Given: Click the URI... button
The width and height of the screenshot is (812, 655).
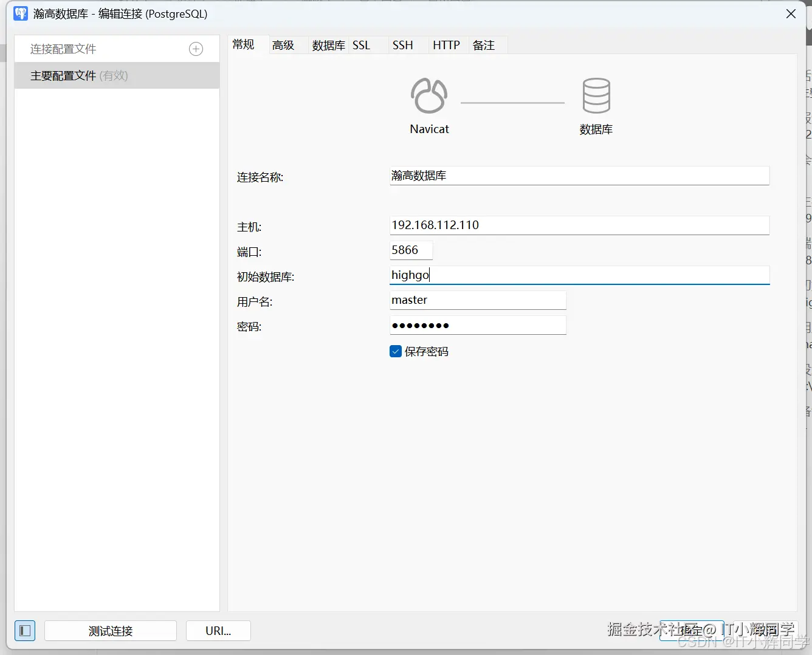Looking at the screenshot, I should [x=218, y=631].
